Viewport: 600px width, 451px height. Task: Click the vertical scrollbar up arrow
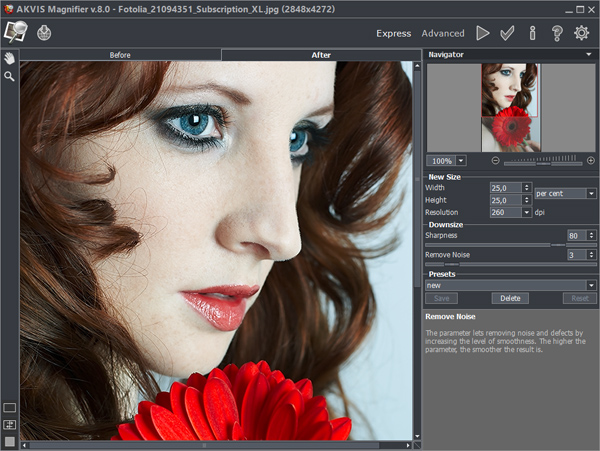click(x=417, y=66)
